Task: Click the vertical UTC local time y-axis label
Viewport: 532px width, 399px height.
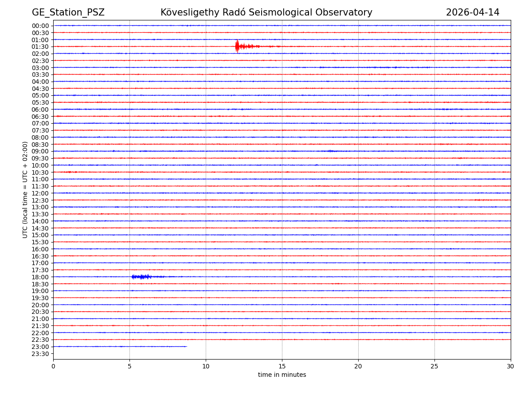Action: tap(25, 189)
